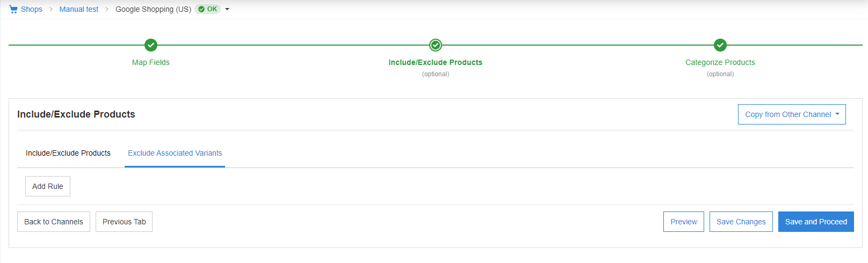Select the Google Shopping (US) channel label
The height and width of the screenshot is (263, 868).
[154, 9]
